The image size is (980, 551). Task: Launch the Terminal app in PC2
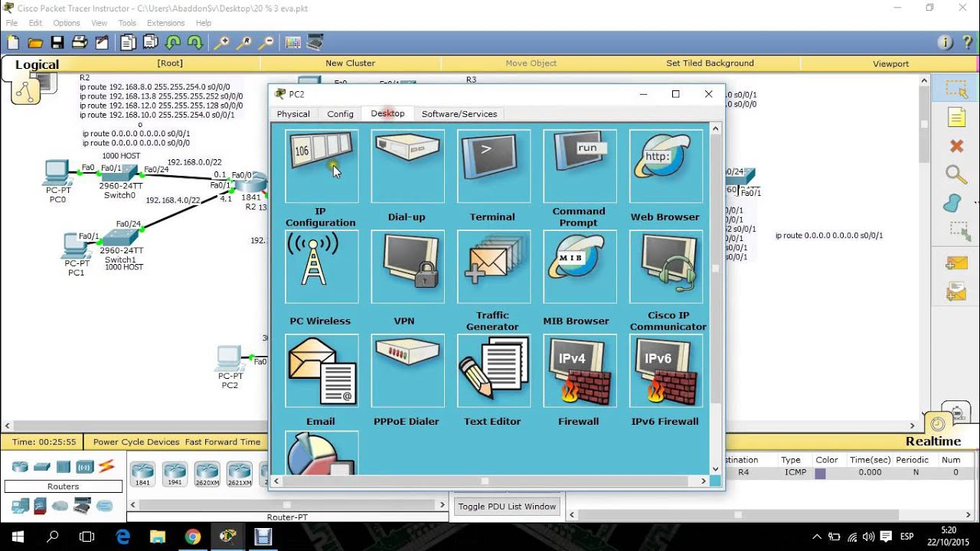(x=494, y=166)
